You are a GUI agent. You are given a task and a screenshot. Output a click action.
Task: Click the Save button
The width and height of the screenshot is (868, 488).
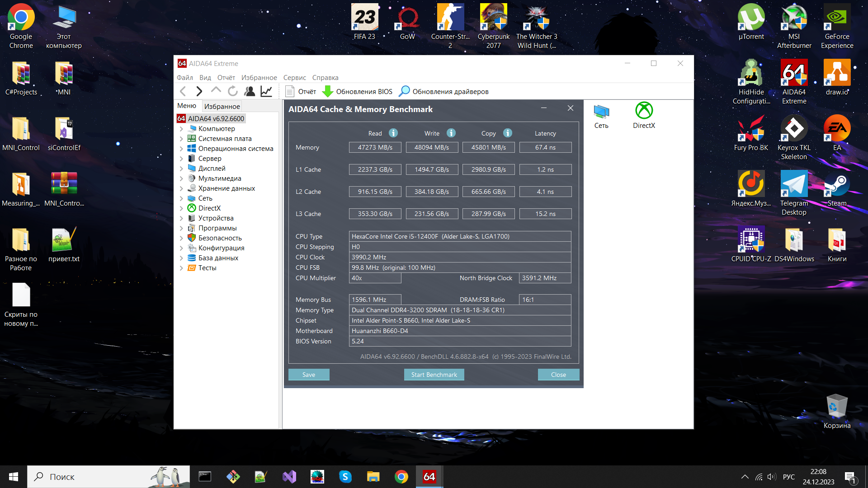309,375
